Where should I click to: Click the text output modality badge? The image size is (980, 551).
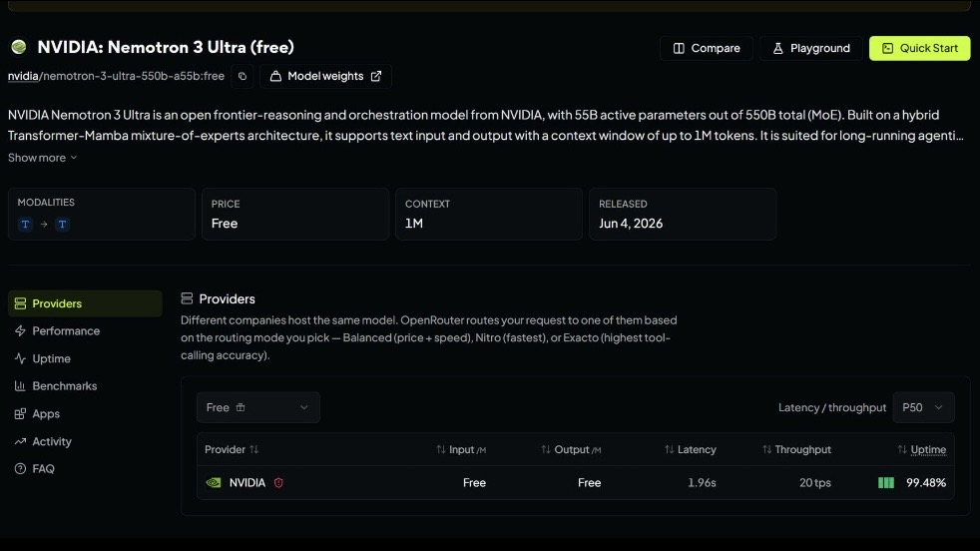click(x=62, y=224)
